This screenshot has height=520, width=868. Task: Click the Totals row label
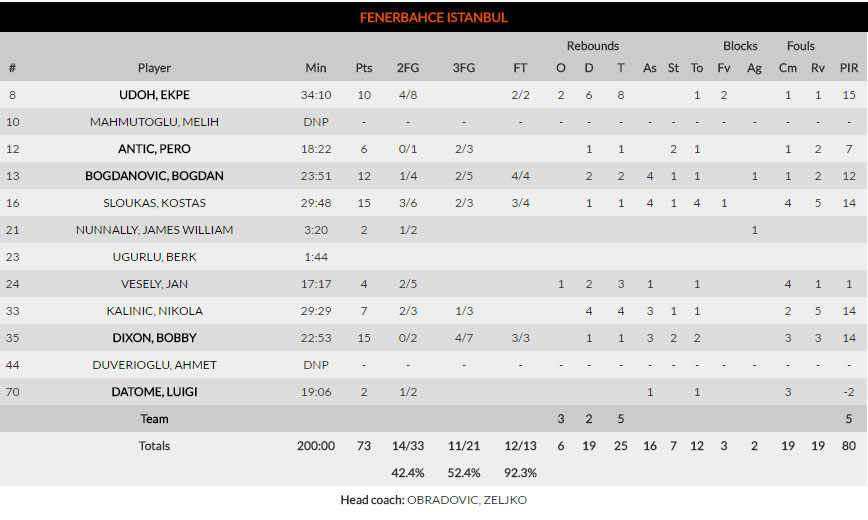(154, 446)
